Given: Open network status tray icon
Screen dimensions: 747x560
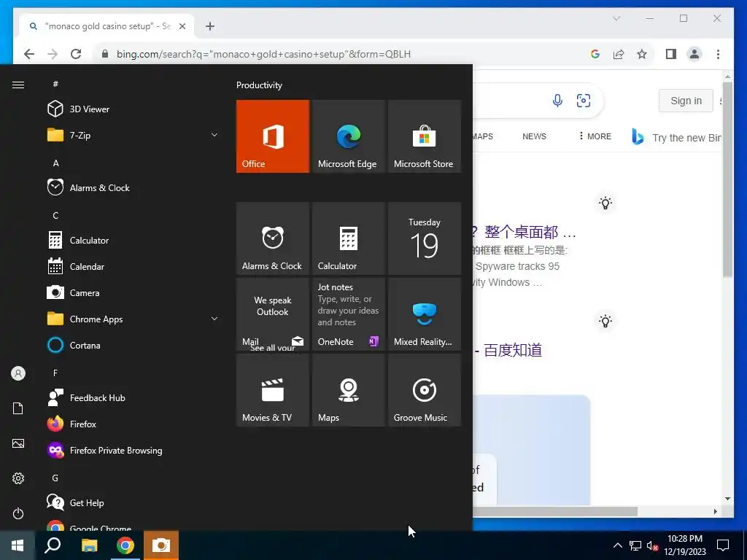Looking at the screenshot, I should tap(635, 545).
